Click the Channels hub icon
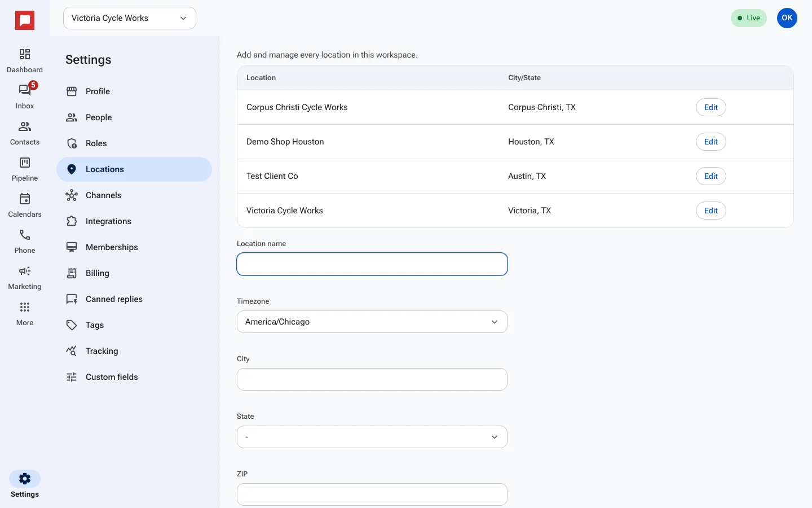This screenshot has height=508, width=812. pyautogui.click(x=72, y=195)
